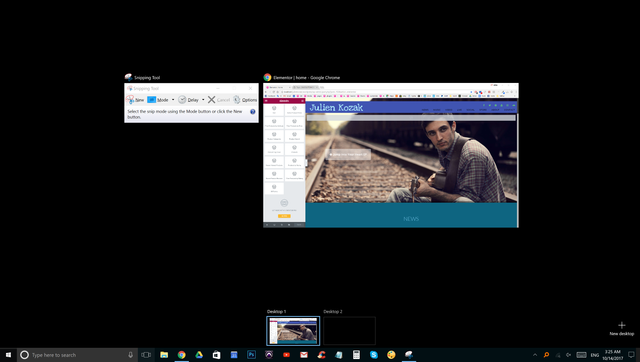The height and width of the screenshot is (362, 640).
Task: Switch to Desktop 2 thumbnail
Action: tap(349, 331)
